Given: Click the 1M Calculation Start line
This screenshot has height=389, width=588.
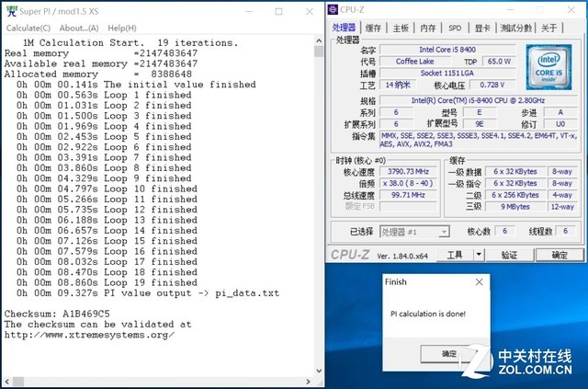Looking at the screenshot, I should pyautogui.click(x=130, y=43).
